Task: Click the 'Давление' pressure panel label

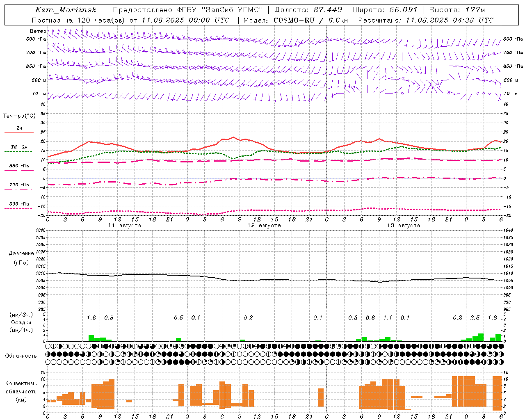Action: 21,253
